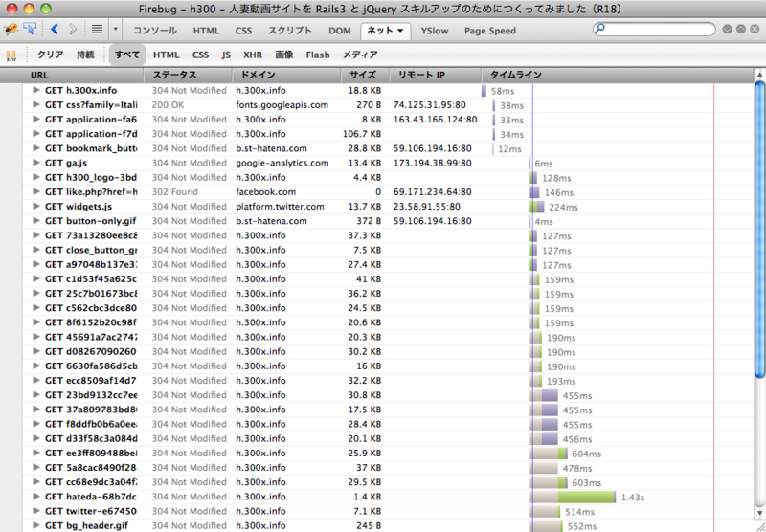The image size is (766, 532).
Task: Switch to the コンソール tab
Action: [x=155, y=31]
